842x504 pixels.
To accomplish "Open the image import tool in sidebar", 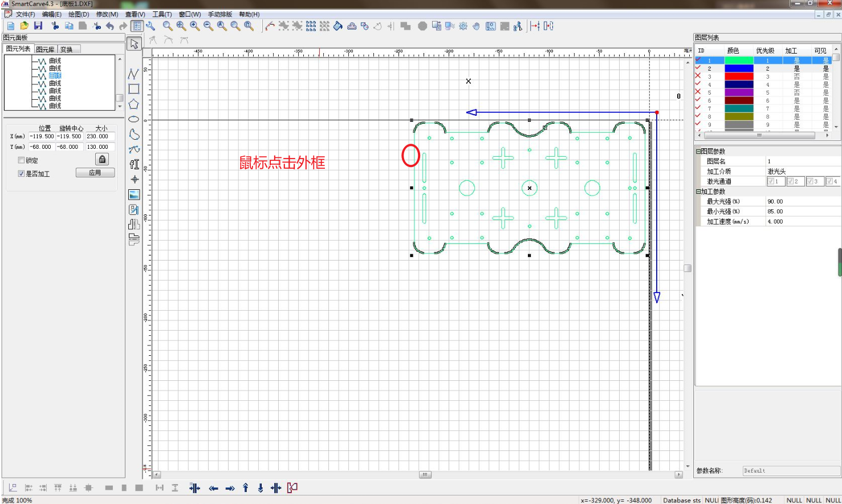I will click(134, 194).
